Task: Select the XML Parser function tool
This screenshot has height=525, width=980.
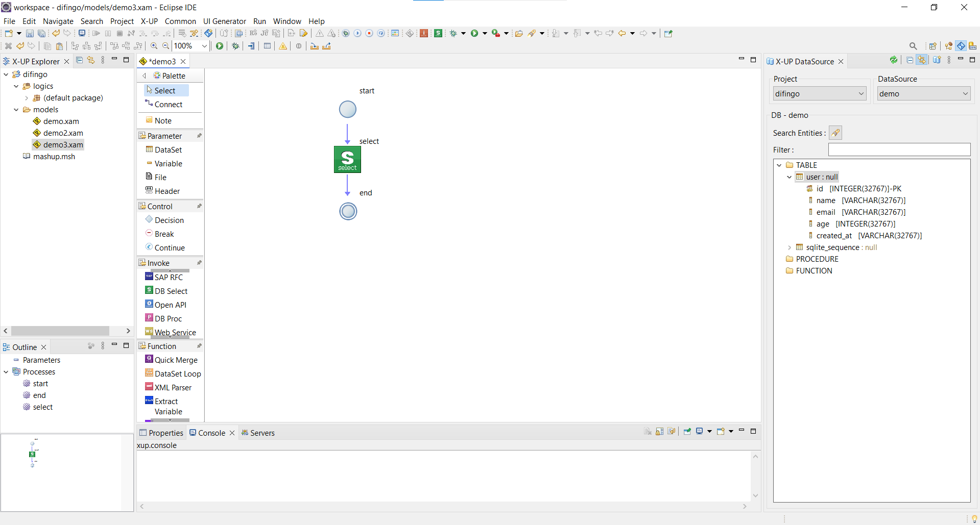Action: pyautogui.click(x=173, y=387)
